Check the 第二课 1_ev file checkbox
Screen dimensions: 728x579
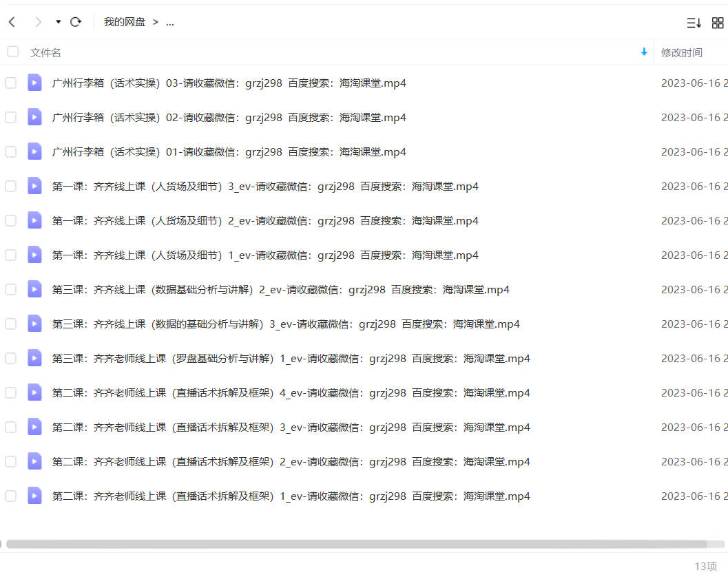(11, 496)
